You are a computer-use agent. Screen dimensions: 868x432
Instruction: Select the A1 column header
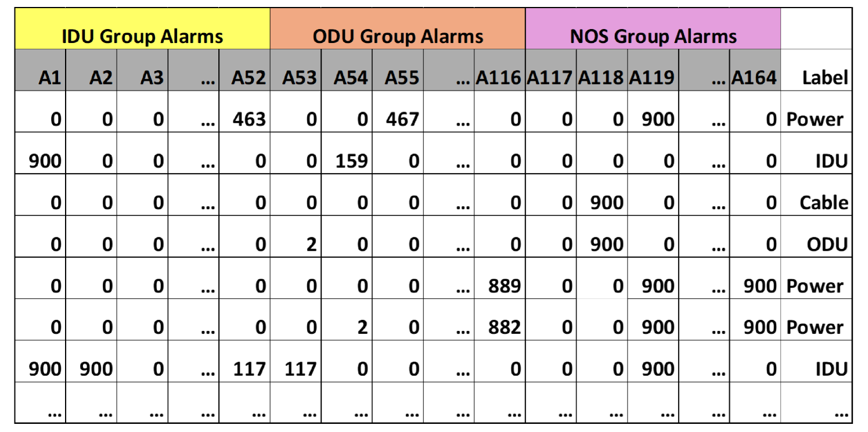(x=50, y=78)
